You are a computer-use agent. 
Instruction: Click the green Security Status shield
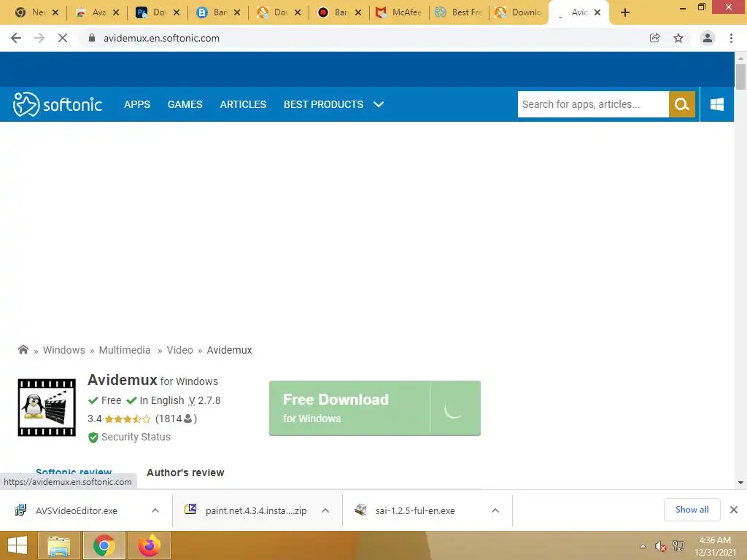[x=93, y=437]
